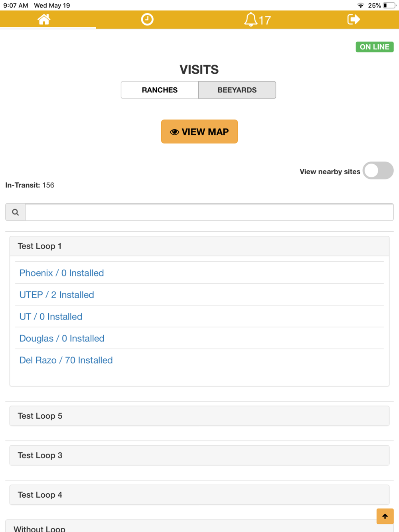Screen dimensions: 399x532
Task: Open the clock history icon
Action: tap(147, 19)
